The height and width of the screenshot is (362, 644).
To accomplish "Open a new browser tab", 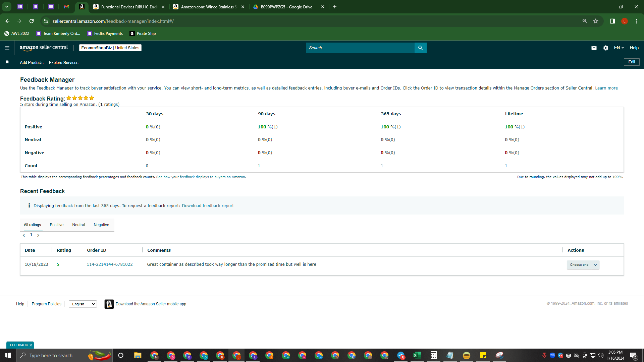I will [x=335, y=7].
